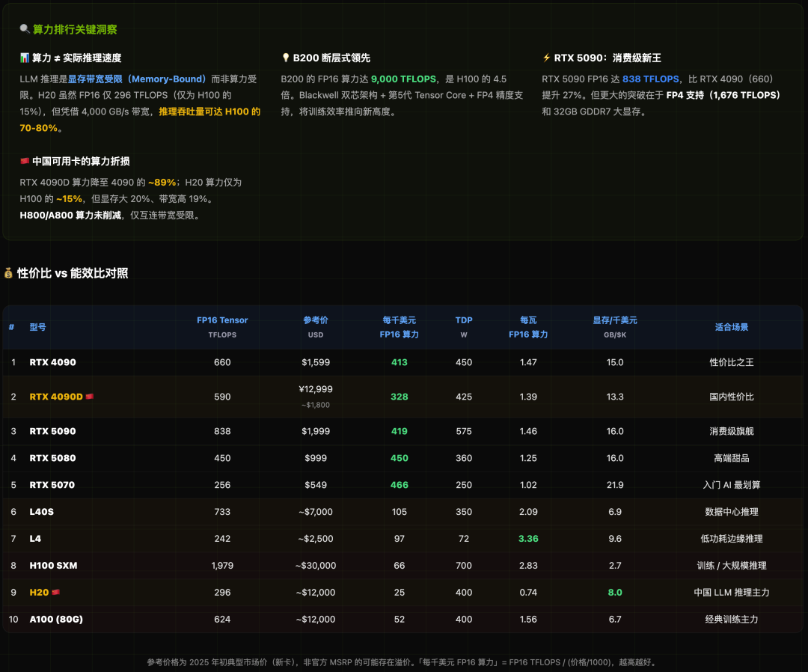The width and height of the screenshot is (808, 672).
Task: Click the 575 TDP value
Action: [x=464, y=431]
